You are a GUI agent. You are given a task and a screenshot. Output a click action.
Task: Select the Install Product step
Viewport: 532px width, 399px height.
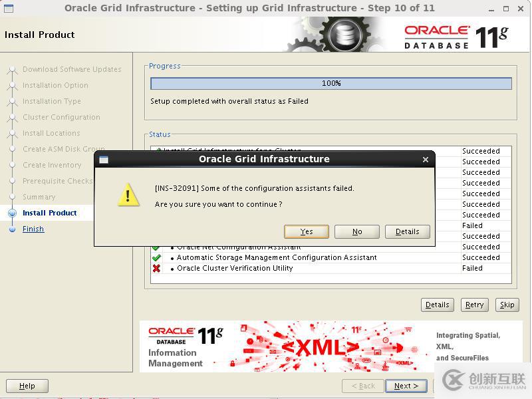pyautogui.click(x=49, y=213)
